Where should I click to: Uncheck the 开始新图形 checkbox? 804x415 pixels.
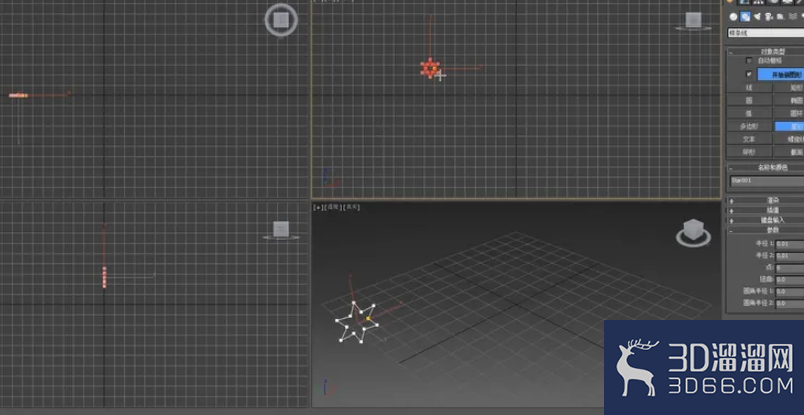(749, 74)
